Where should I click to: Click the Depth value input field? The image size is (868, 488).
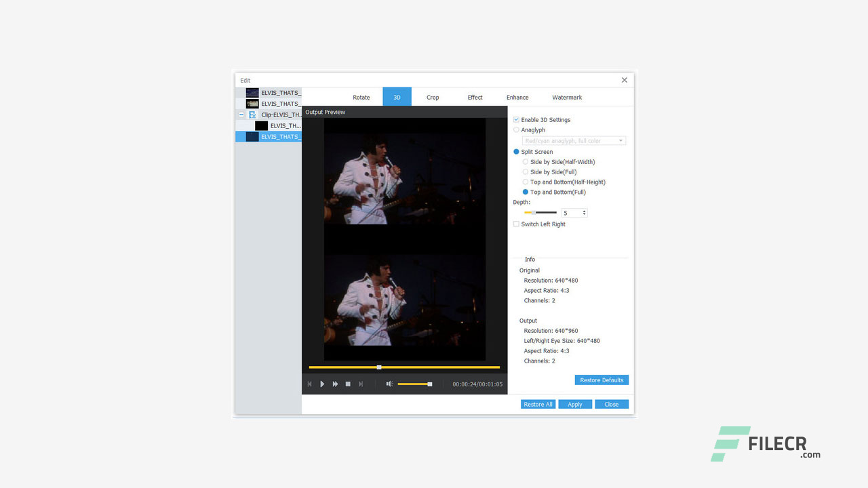click(x=571, y=213)
